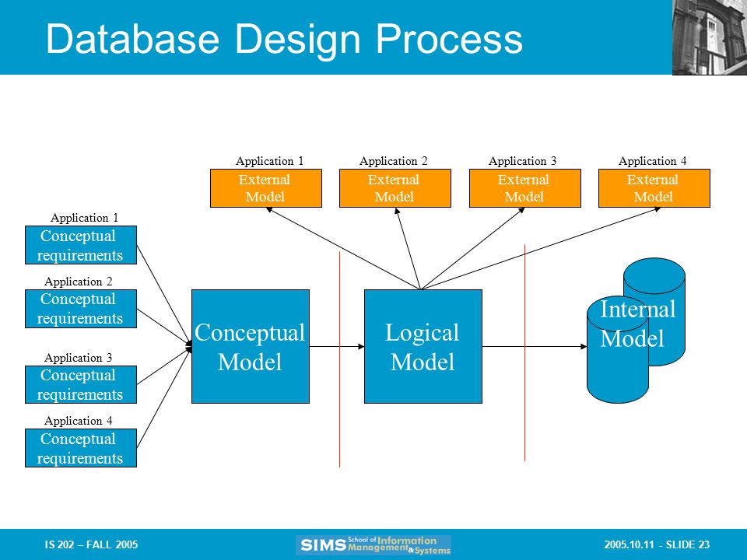Select Application 2 label above the Conceptual requirements box
Image resolution: width=747 pixels, height=560 pixels.
(x=79, y=282)
